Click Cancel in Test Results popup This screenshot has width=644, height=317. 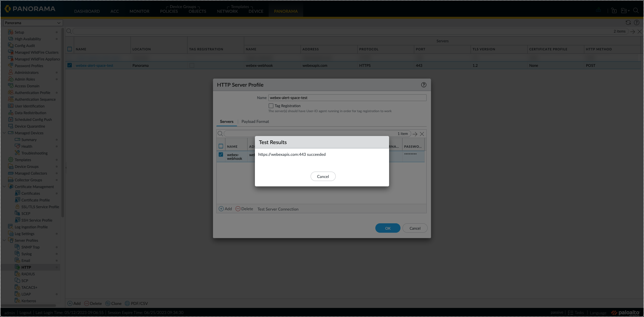click(323, 177)
